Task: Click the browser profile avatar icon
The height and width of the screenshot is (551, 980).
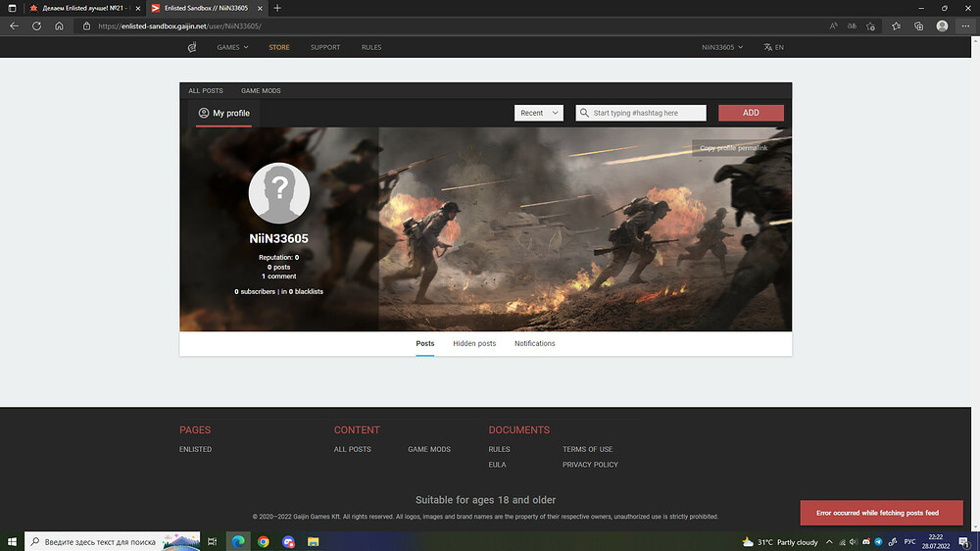Action: [942, 26]
